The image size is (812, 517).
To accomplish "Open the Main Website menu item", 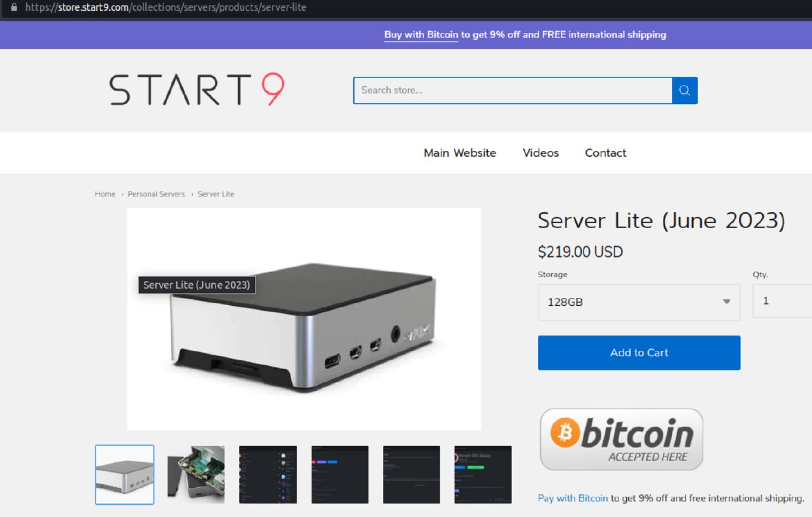I will pyautogui.click(x=460, y=153).
